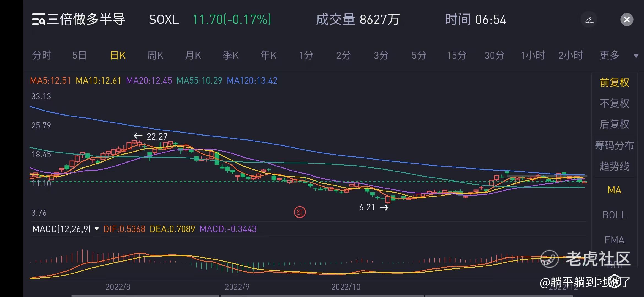Viewport: 644px width, 297px height.
Task: Open the stock search list icon
Action: tap(38, 20)
